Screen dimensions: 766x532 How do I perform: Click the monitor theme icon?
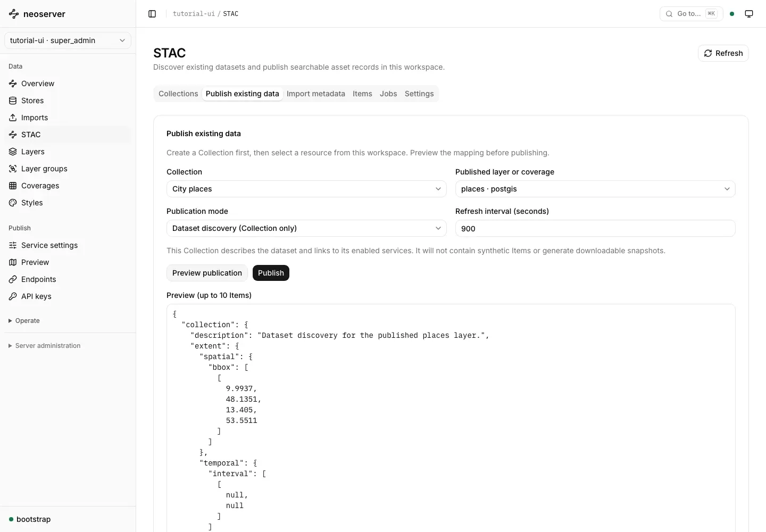point(749,14)
